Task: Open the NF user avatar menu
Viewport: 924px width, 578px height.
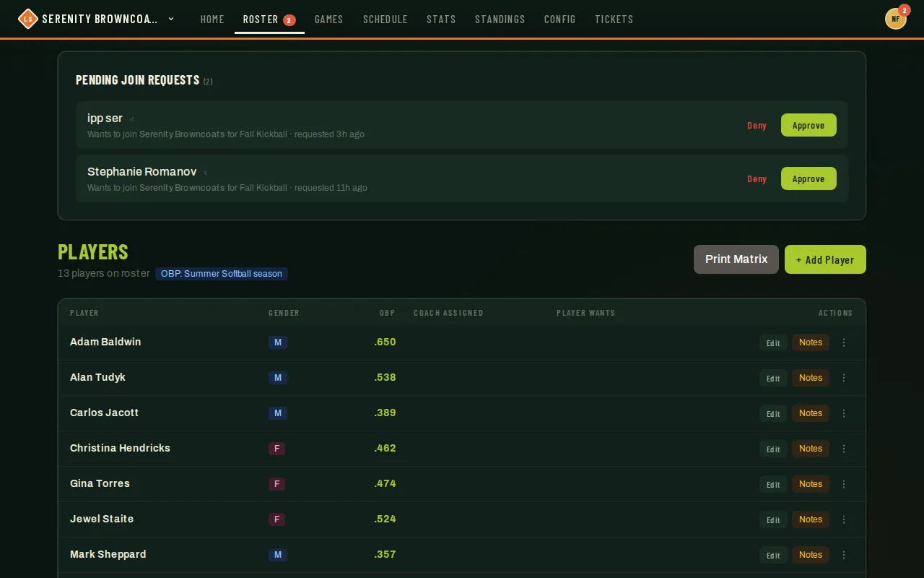Action: (896, 19)
